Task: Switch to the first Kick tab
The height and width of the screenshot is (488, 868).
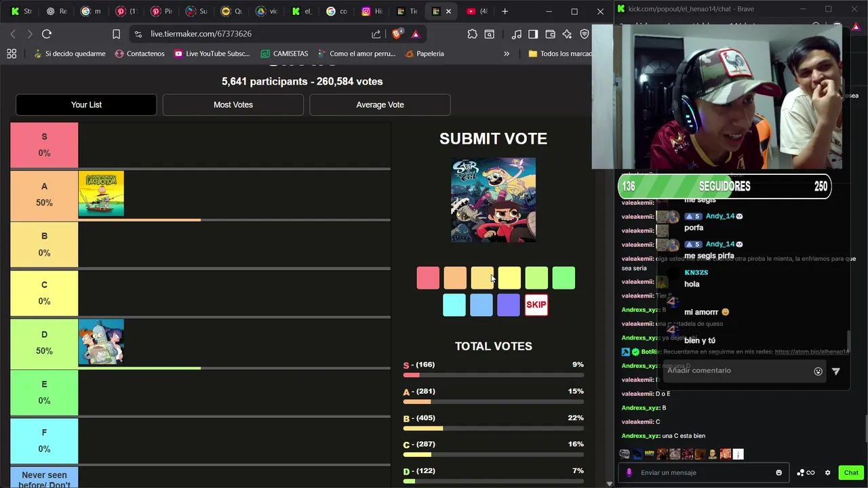Action: (x=22, y=12)
